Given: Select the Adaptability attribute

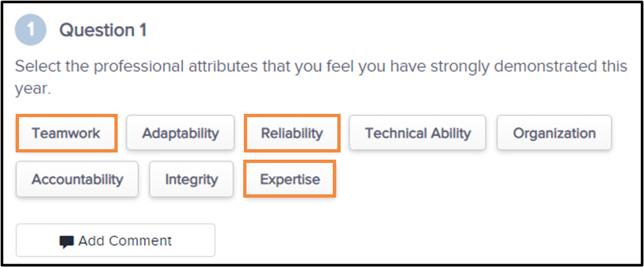Looking at the screenshot, I should pyautogui.click(x=180, y=133).
